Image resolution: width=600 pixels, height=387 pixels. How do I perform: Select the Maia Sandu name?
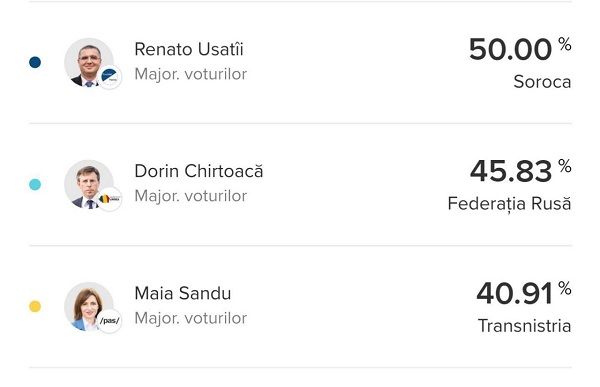pyautogui.click(x=183, y=294)
